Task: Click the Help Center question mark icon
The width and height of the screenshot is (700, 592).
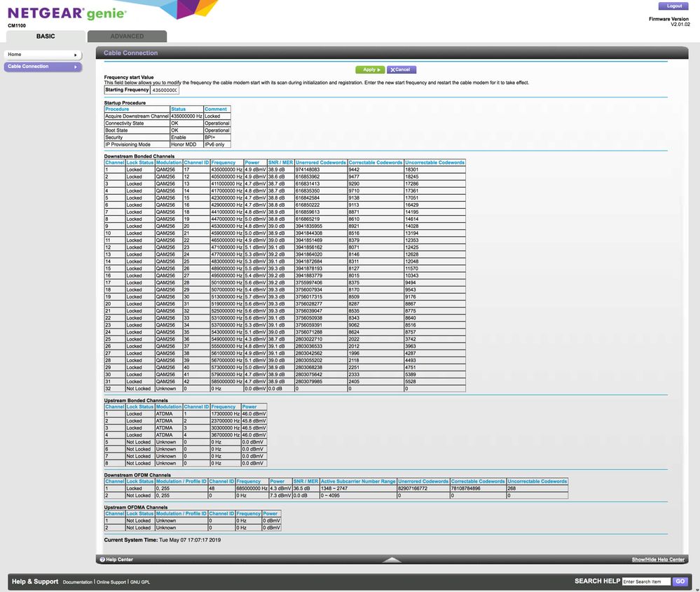Action: (x=102, y=560)
